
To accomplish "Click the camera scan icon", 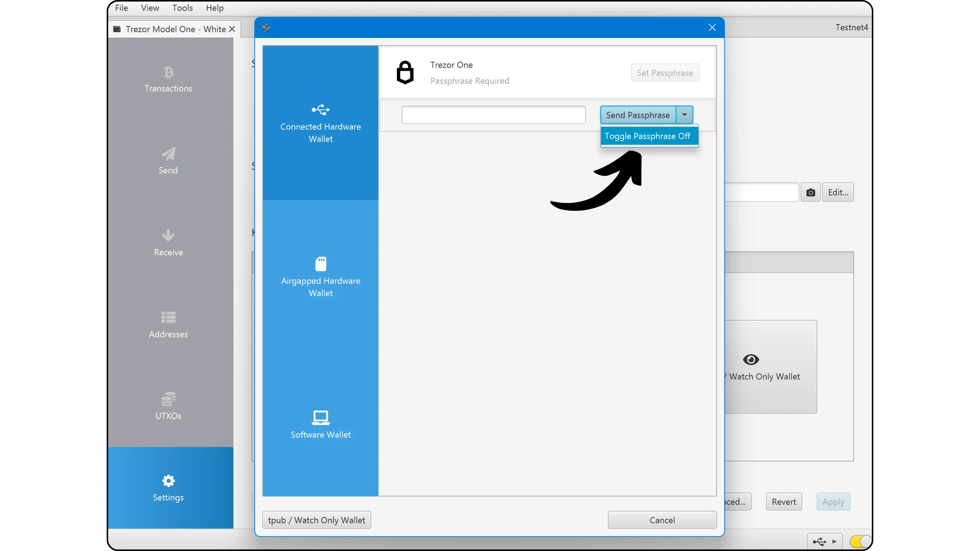I will pos(810,192).
